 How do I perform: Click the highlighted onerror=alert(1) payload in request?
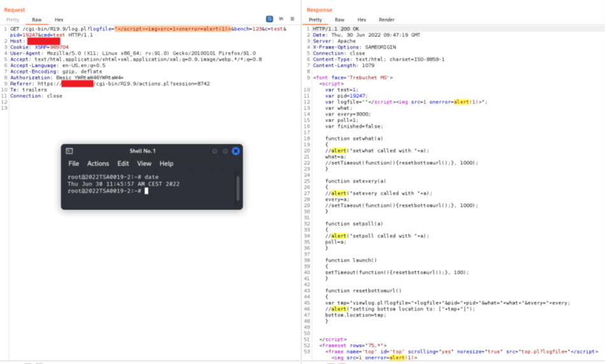tap(173, 29)
